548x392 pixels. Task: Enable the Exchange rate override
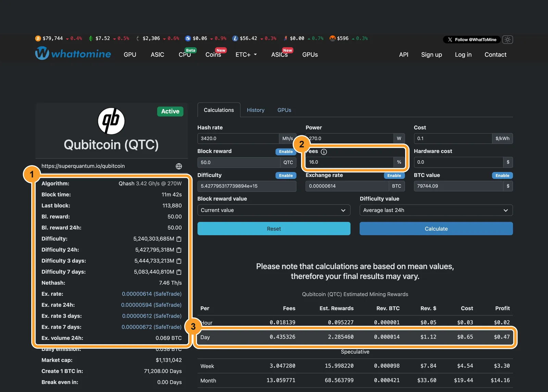(x=394, y=175)
